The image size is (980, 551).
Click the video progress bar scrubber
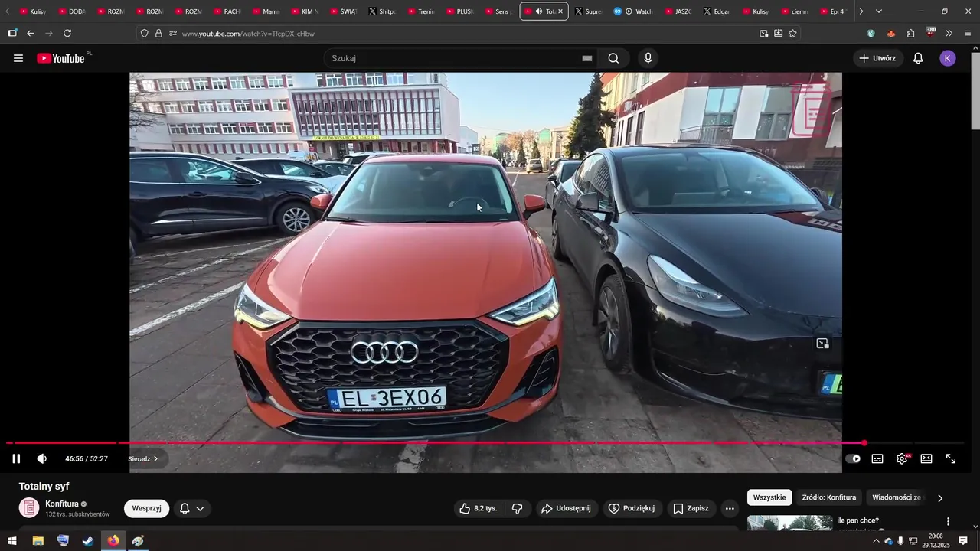click(x=864, y=443)
